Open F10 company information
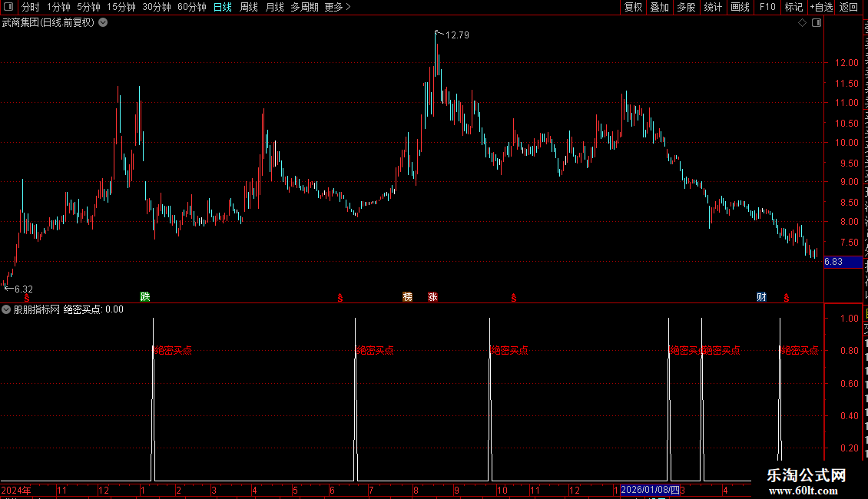Screen dimensions: 868x499 [x=767, y=7]
